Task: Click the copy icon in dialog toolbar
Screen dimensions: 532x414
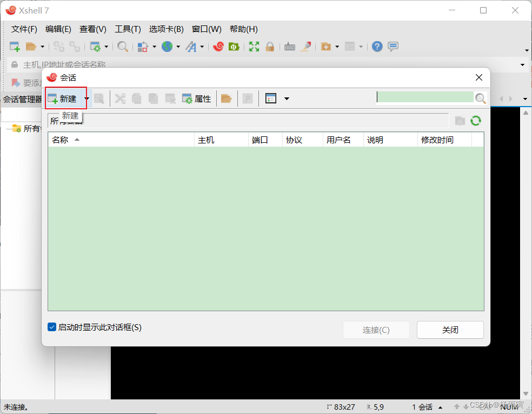Action: coord(136,99)
